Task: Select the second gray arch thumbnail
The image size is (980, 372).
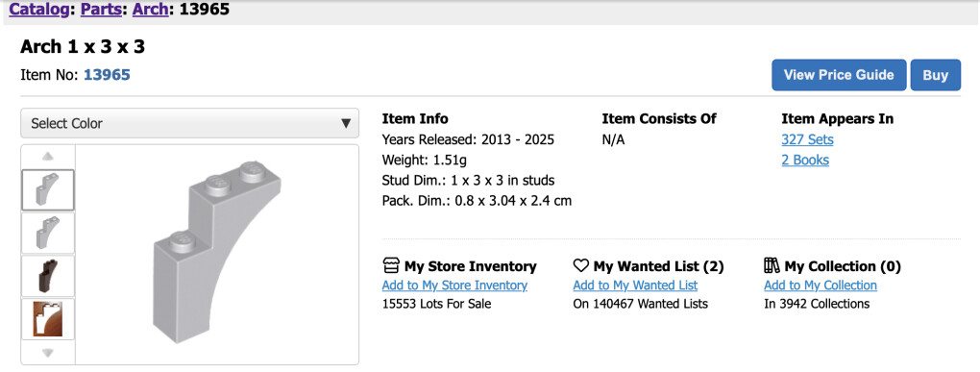Action: tap(48, 234)
